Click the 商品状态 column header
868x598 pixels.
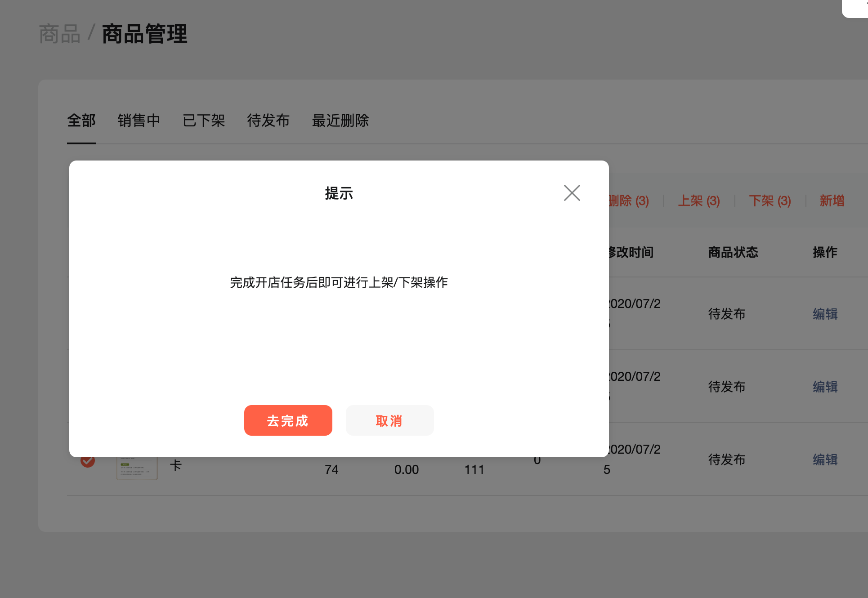coord(733,252)
